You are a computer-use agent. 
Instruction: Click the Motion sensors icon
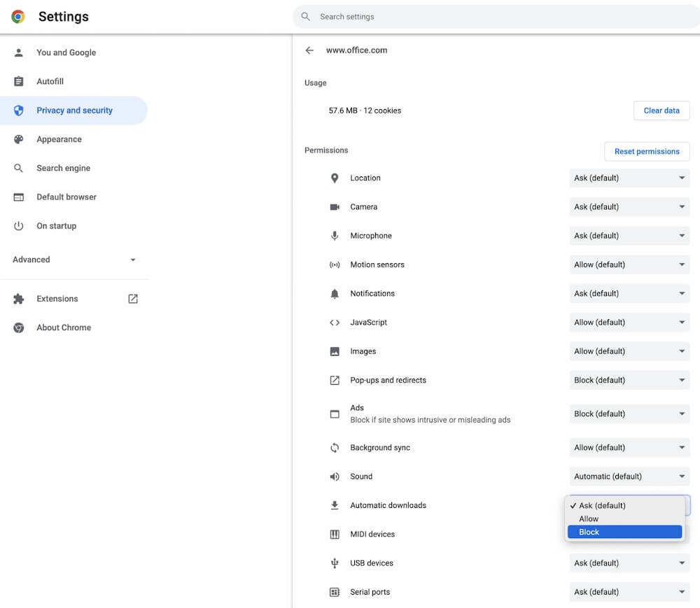tap(335, 264)
